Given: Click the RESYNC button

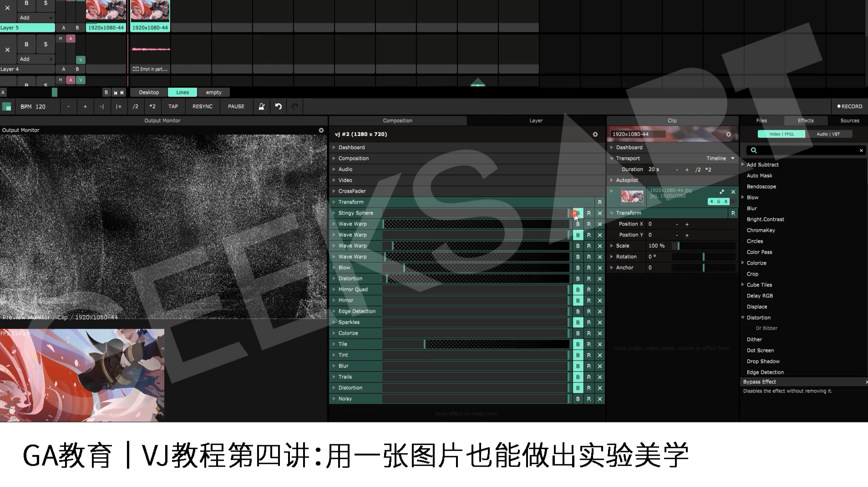Looking at the screenshot, I should pos(203,107).
